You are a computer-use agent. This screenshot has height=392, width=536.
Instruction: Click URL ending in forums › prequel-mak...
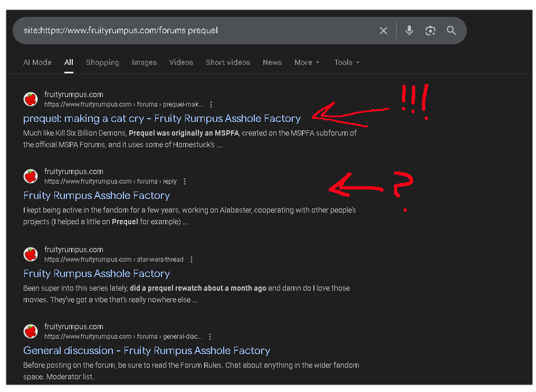coord(123,104)
